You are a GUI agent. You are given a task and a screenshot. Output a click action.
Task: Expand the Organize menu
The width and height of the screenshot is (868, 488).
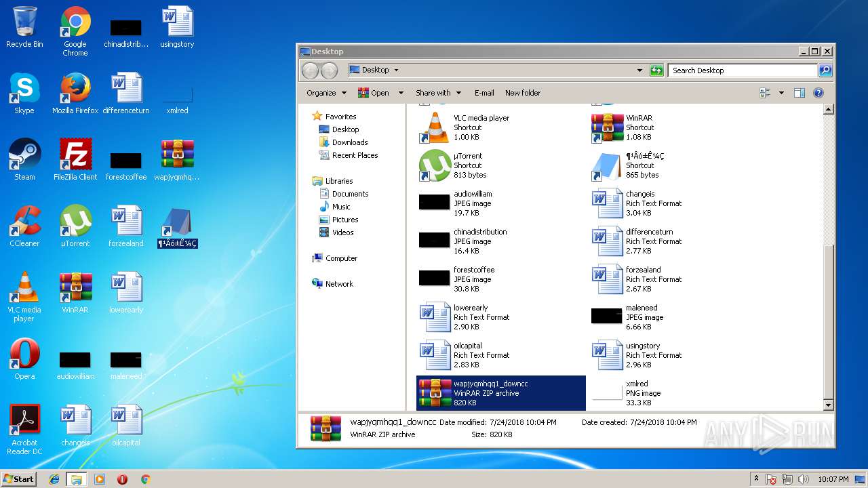326,93
